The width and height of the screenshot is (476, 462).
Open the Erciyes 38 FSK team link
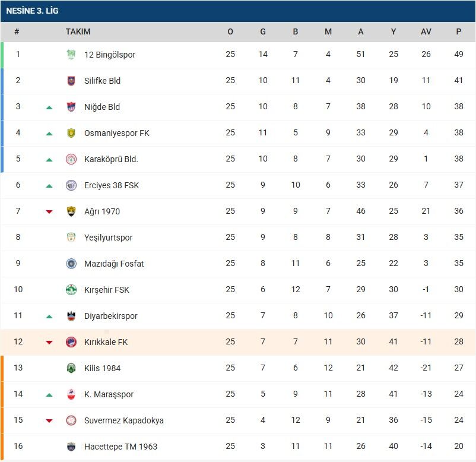coord(112,185)
